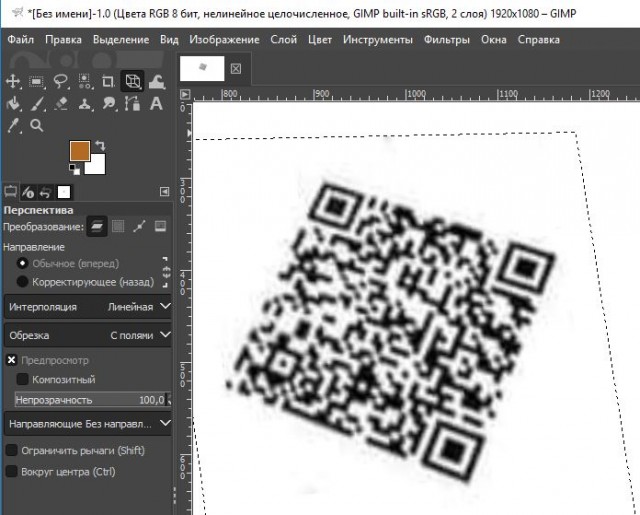Screen dimensions: 640x515
Task: Open the Справка menu
Action: [539, 40]
